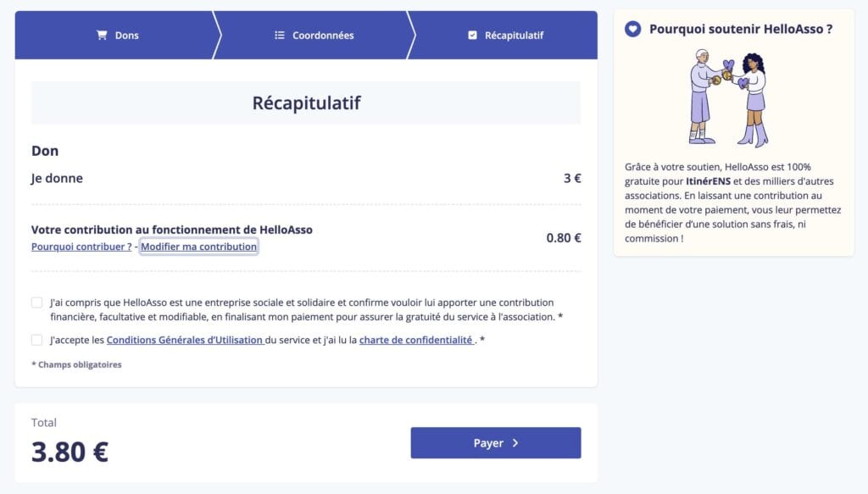The width and height of the screenshot is (868, 494).
Task: Click the illustration of two people exchanging a heart
Action: pos(729,97)
